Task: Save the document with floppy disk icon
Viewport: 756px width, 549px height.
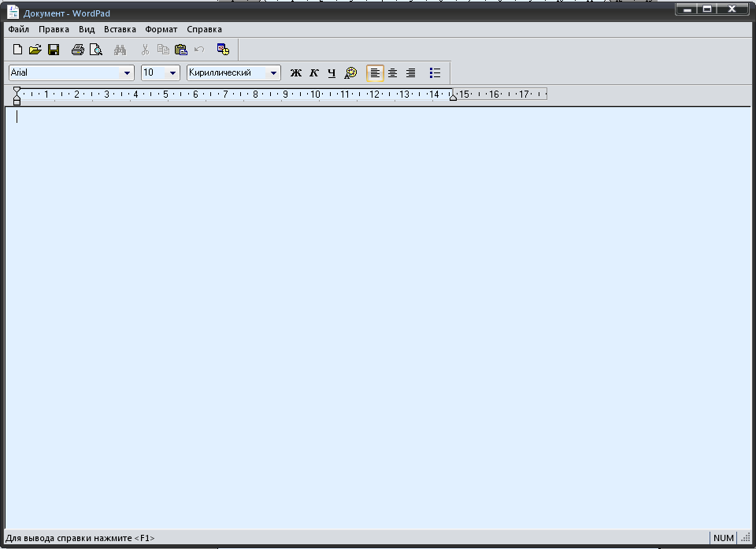Action: tap(54, 49)
